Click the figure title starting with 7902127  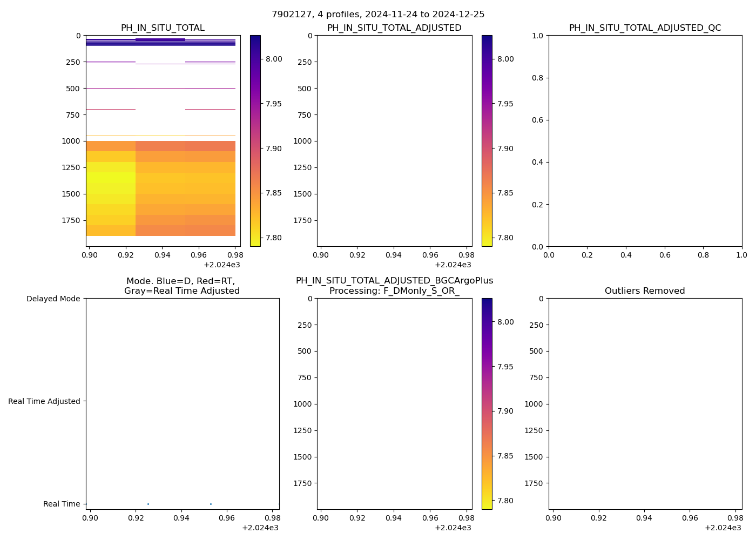point(378,15)
